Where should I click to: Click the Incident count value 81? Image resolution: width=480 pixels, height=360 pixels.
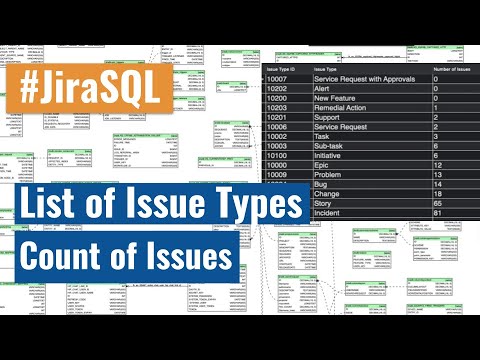(438, 213)
